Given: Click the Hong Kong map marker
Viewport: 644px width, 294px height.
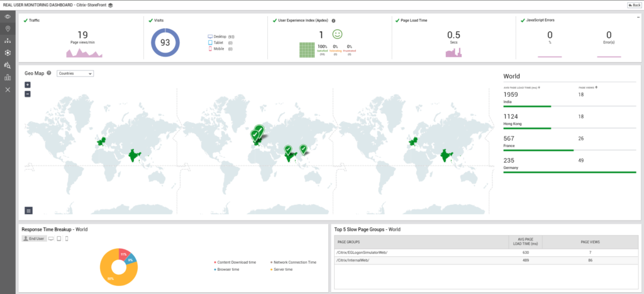Looking at the screenshot, I should click(303, 150).
